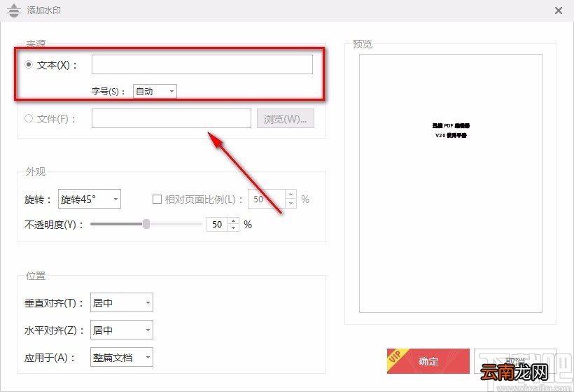574x392 pixels.
Task: Click the 不透明度 opacity slider handle
Action: click(x=146, y=224)
